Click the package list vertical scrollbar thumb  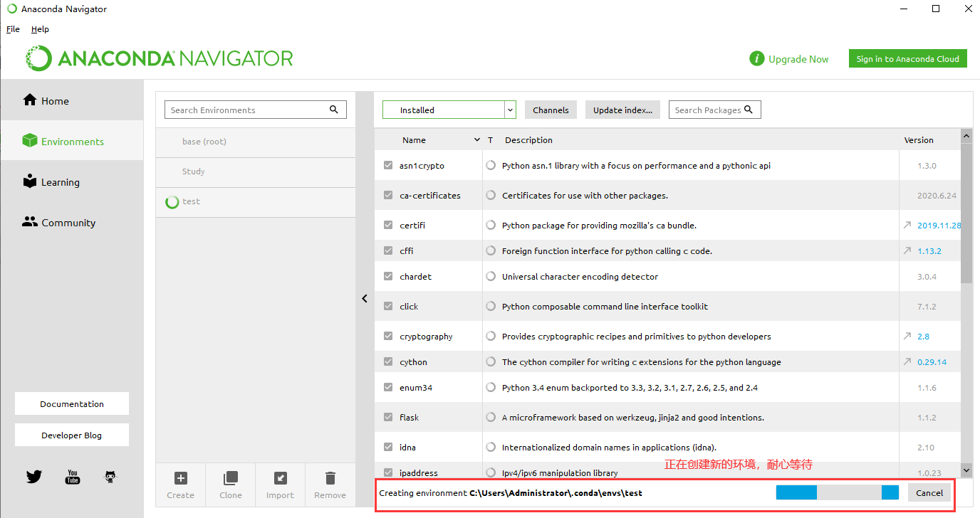[966, 213]
